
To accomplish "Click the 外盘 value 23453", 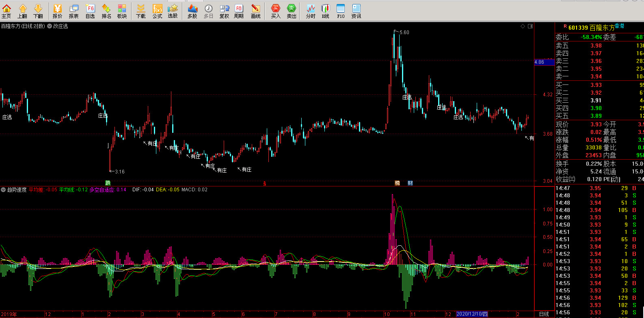I will tap(594, 155).
